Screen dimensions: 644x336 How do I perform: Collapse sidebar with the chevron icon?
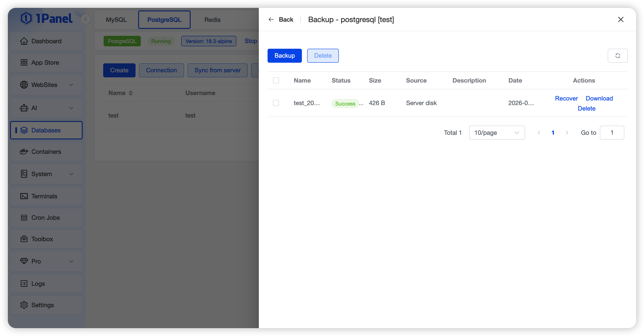85,19
